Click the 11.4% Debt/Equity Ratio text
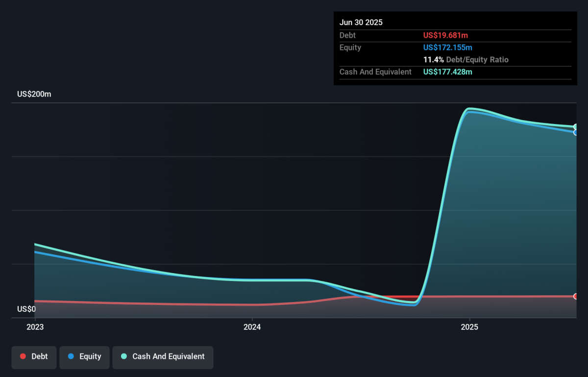The height and width of the screenshot is (377, 588). pyautogui.click(x=466, y=60)
